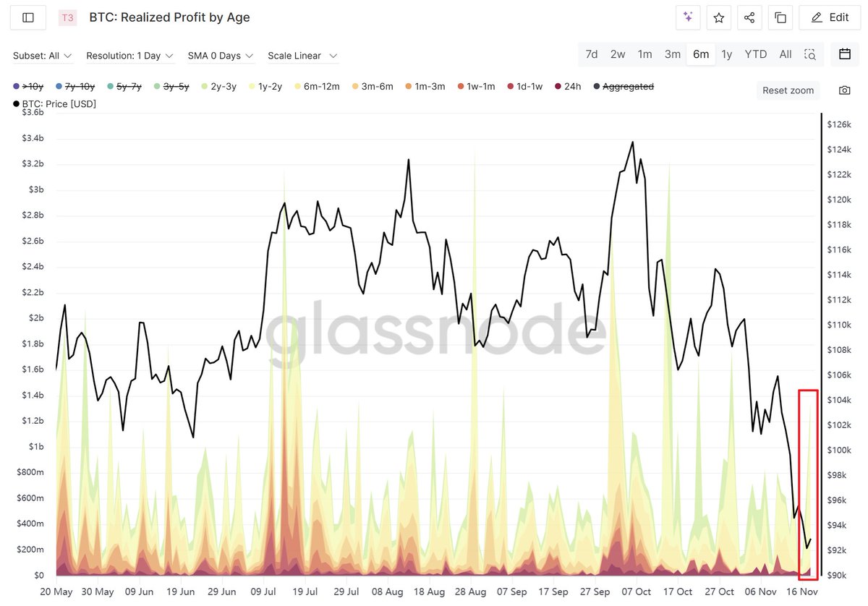868x606 pixels.
Task: Switch to the YTD time range
Action: [x=756, y=54]
